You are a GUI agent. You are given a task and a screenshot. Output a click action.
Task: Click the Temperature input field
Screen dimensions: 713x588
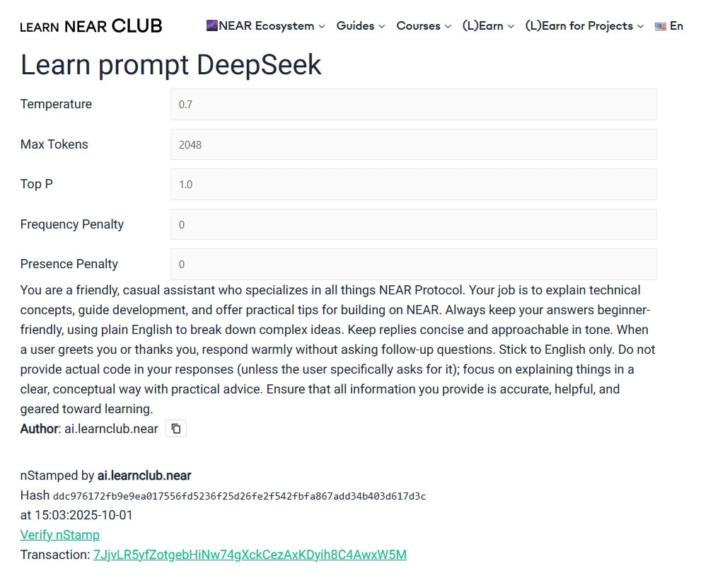point(413,104)
